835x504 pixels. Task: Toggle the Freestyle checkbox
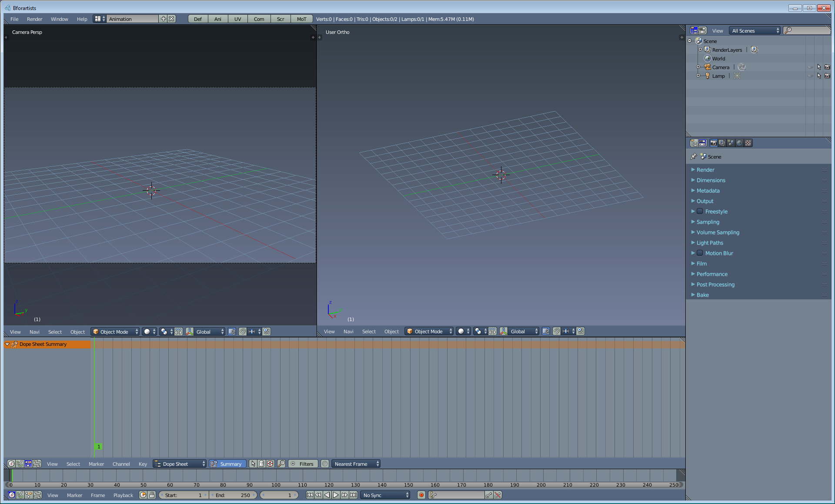tap(700, 212)
